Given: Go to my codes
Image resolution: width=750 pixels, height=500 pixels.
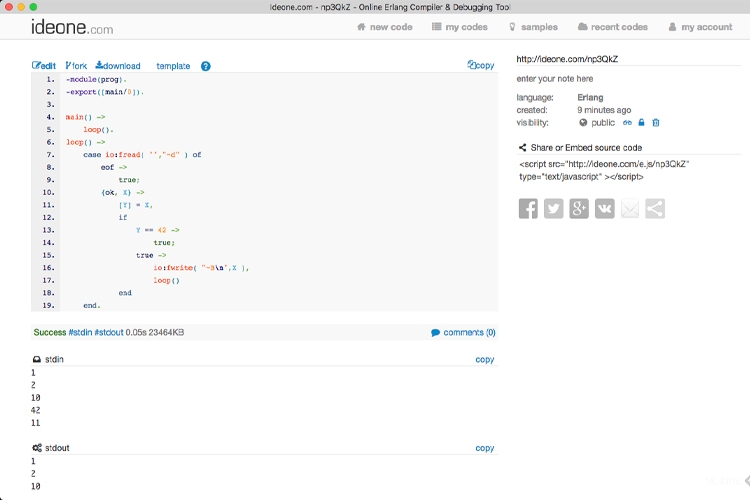Looking at the screenshot, I should coord(460,27).
